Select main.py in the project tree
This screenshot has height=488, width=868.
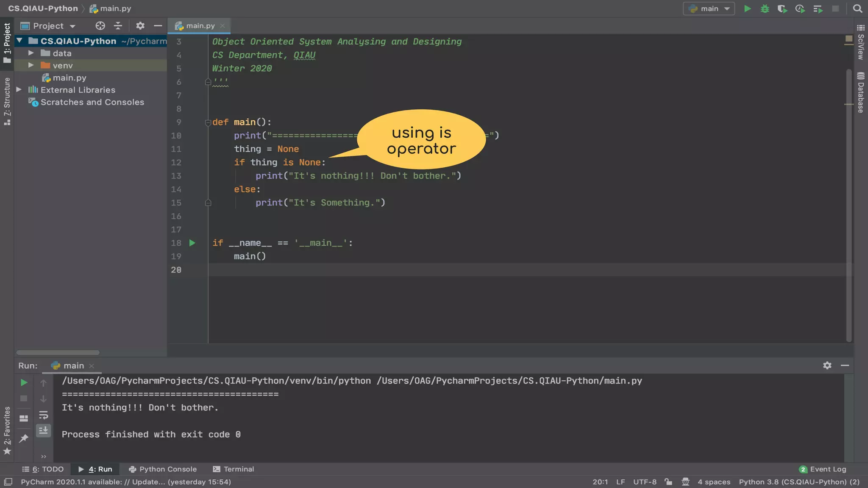click(69, 78)
